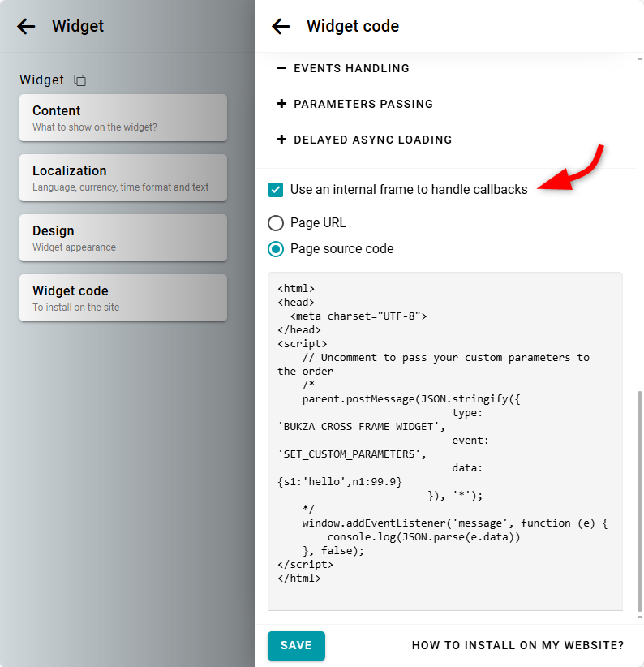Expand the Delayed Async Loading heading
The width and height of the screenshot is (644, 667).
pyautogui.click(x=372, y=140)
